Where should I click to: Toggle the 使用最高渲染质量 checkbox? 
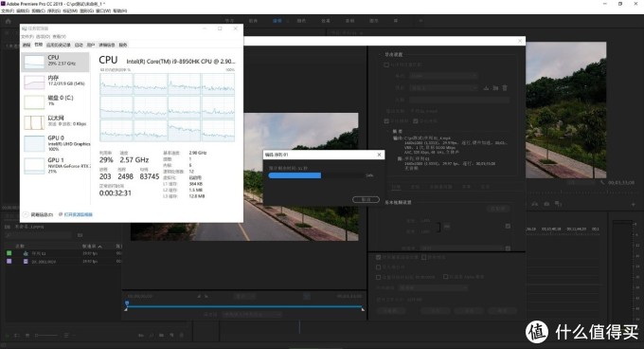378,257
